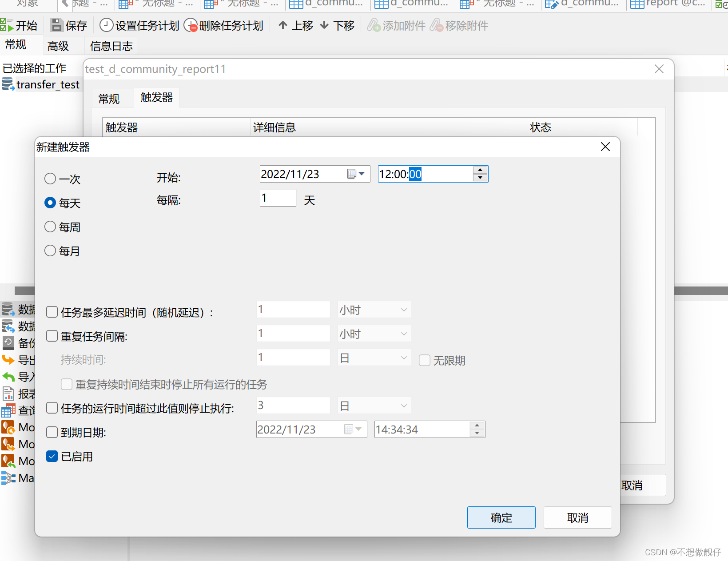Open the start date dropdown arrow
The image size is (728, 561).
click(362, 174)
